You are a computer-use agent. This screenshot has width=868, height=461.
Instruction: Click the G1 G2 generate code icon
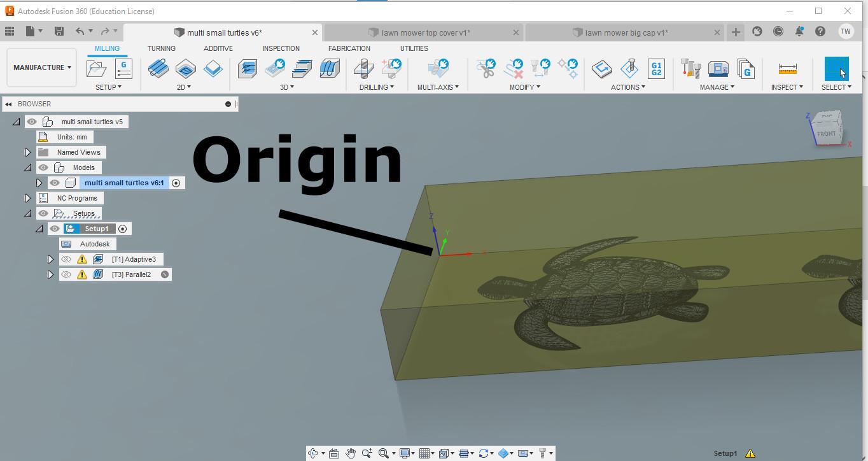coord(656,68)
